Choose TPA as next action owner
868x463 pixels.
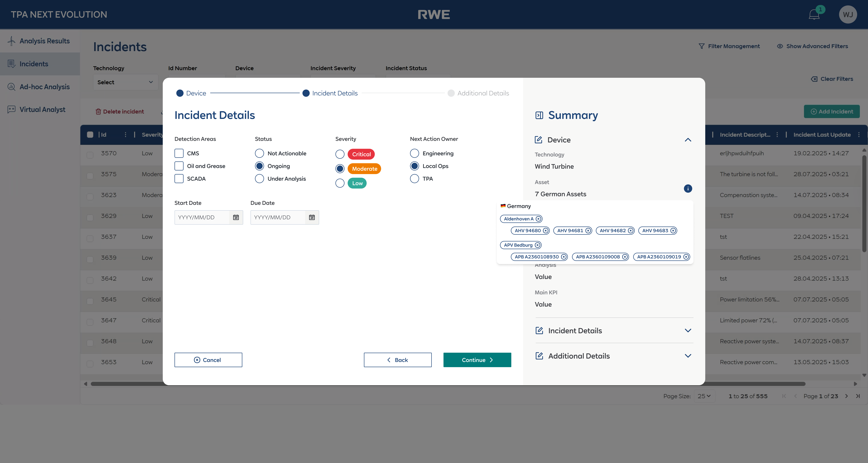tap(414, 179)
